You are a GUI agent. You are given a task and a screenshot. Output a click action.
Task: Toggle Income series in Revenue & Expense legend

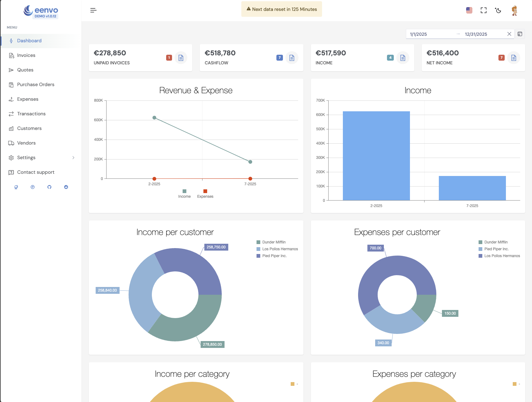pos(184,194)
